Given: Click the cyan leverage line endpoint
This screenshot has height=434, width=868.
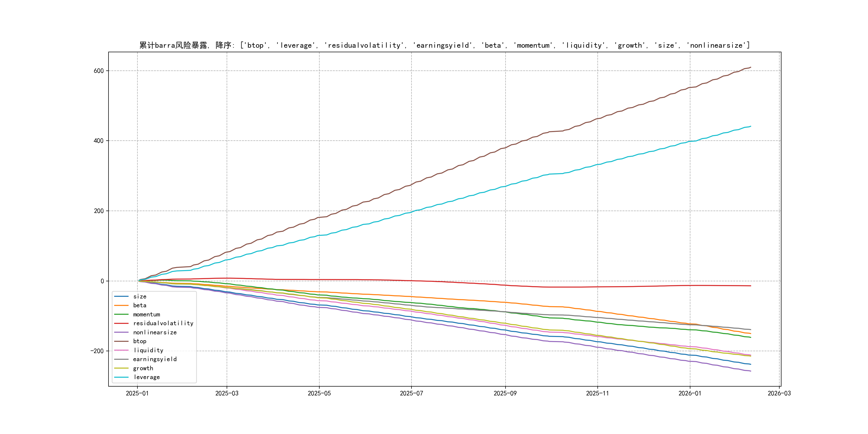Looking at the screenshot, I should (x=750, y=126).
